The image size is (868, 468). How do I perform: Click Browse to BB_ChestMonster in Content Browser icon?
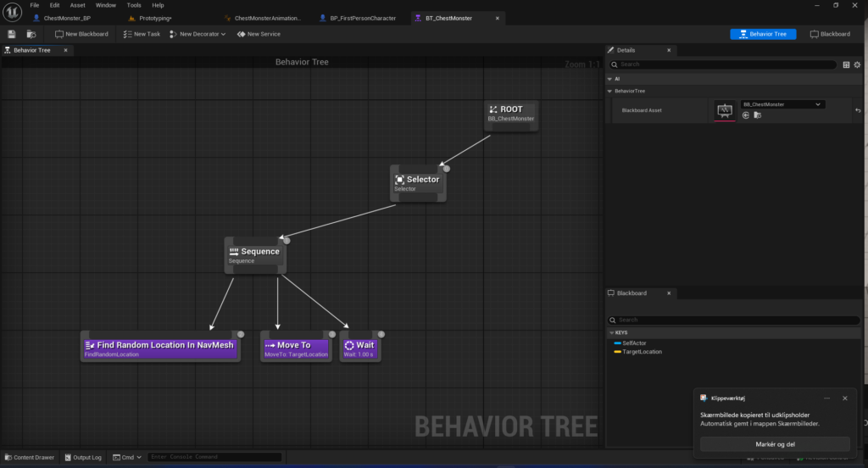click(x=756, y=114)
